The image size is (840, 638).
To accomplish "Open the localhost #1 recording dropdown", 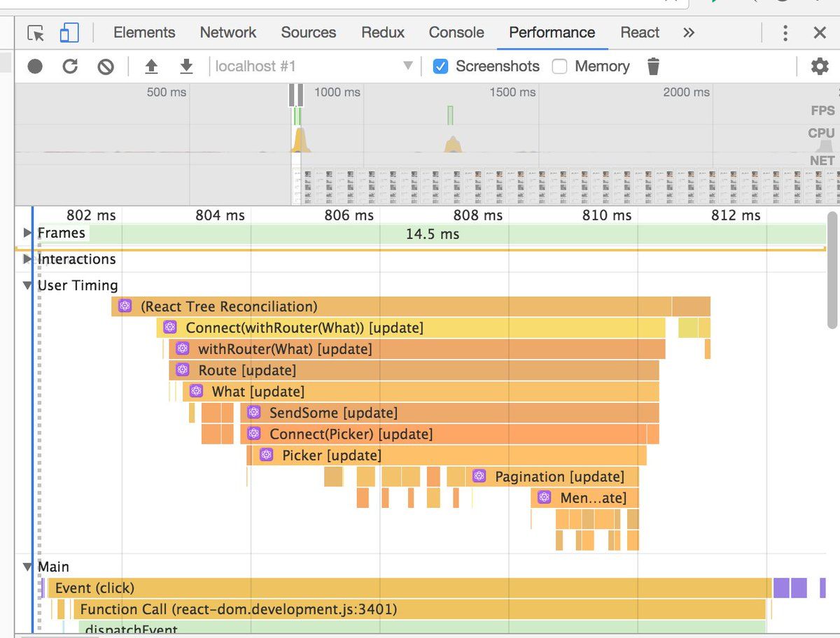I will 313,66.
